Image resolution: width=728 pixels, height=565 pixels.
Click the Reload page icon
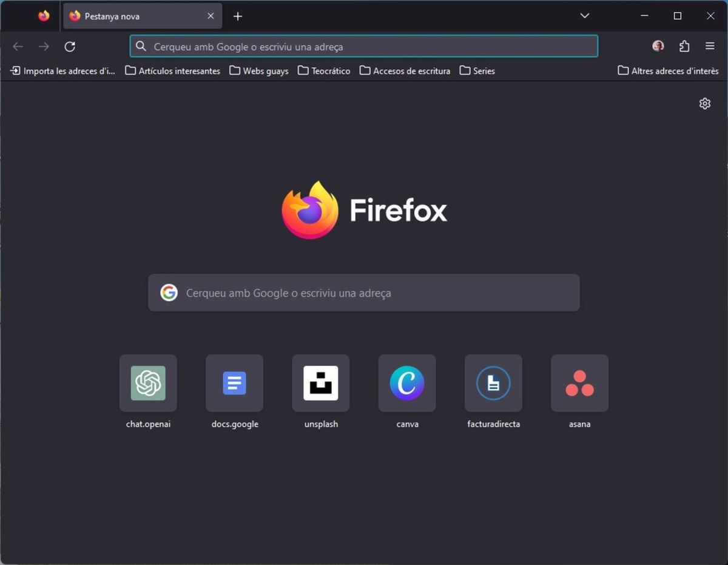(70, 47)
